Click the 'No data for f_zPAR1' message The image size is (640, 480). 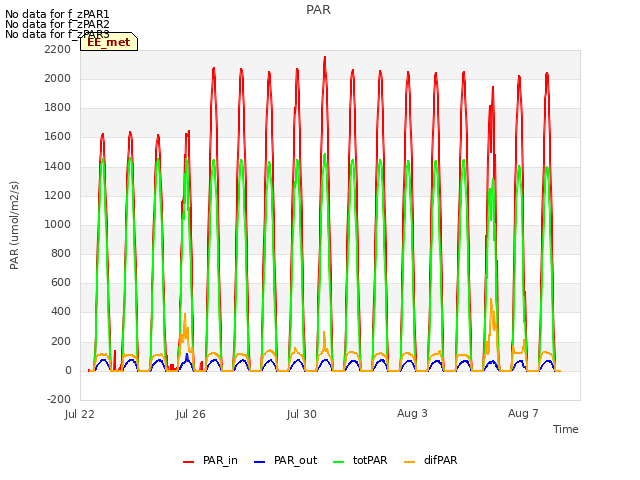coord(57,15)
